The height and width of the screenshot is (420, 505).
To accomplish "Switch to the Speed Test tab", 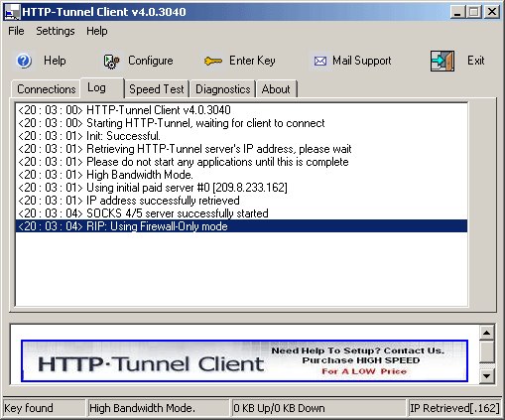I will (157, 89).
